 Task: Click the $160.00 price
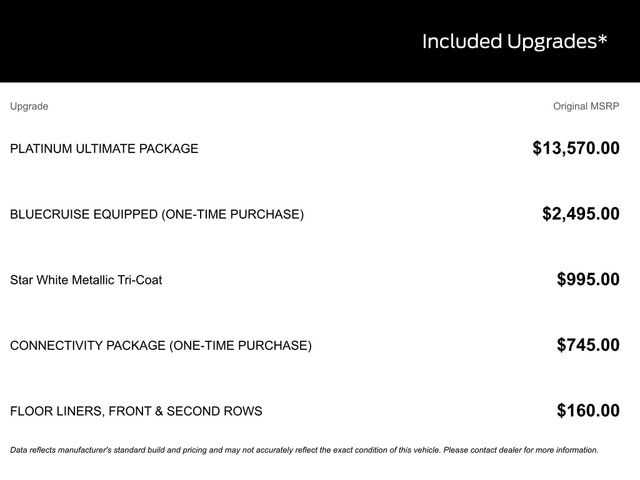[588, 411]
